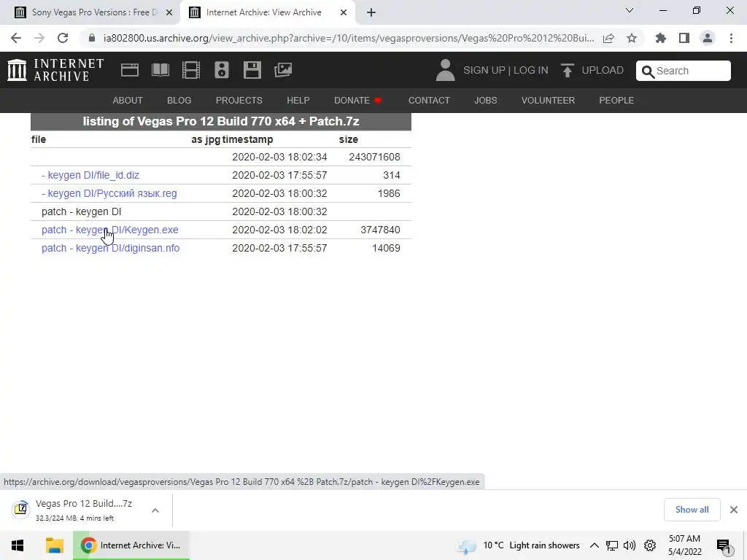The height and width of the screenshot is (560, 747).
Task: Click the padlock site info icon
Action: [x=92, y=38]
